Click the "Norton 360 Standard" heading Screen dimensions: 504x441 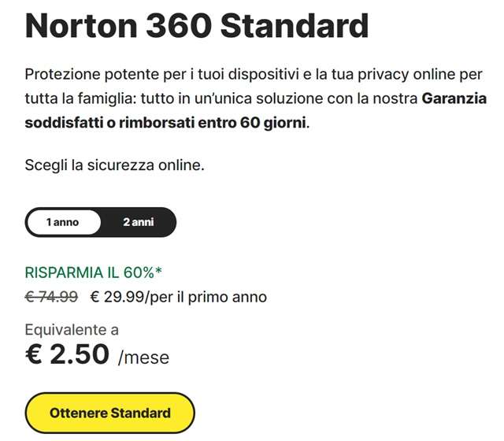click(197, 27)
